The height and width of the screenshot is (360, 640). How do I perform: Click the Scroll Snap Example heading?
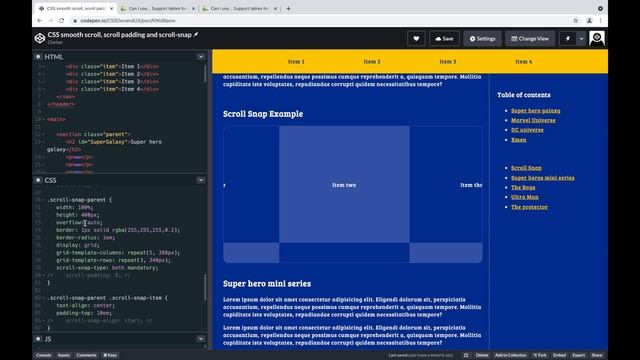point(263,114)
